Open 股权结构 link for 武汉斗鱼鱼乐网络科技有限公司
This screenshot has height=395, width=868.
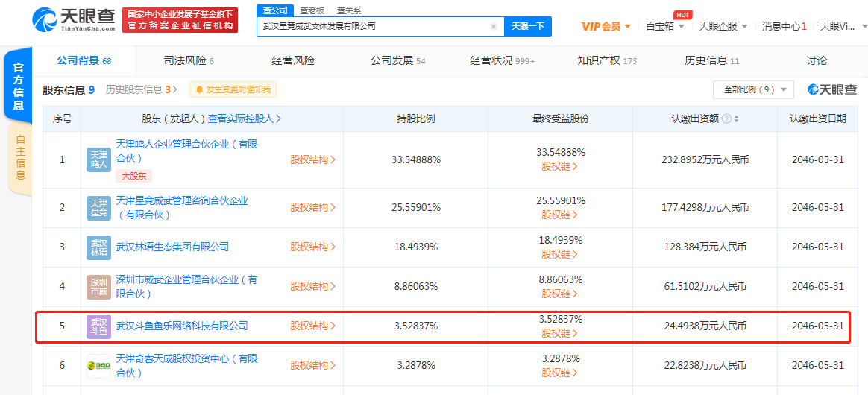coord(312,326)
